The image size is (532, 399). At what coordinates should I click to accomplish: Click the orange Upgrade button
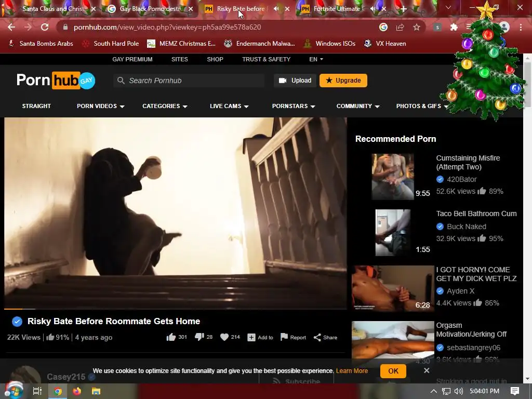tap(343, 81)
